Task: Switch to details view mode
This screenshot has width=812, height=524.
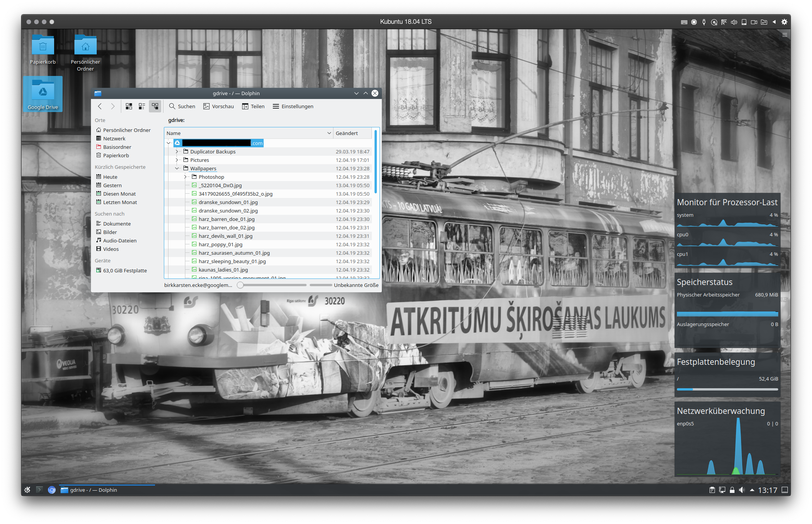Action: 155,106
